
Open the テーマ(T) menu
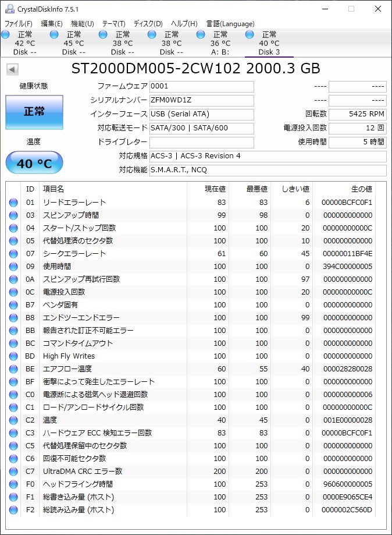(x=114, y=23)
